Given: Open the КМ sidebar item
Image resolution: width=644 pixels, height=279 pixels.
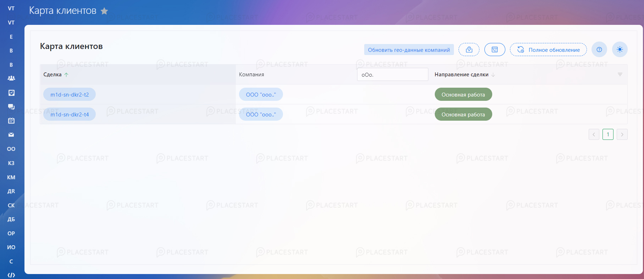Looking at the screenshot, I should [x=11, y=177].
